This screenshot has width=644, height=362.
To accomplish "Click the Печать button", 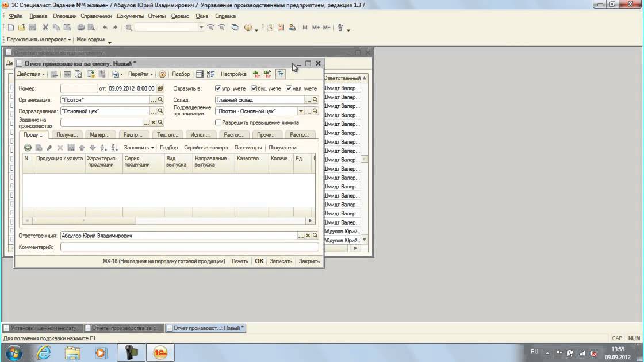I will tap(239, 261).
